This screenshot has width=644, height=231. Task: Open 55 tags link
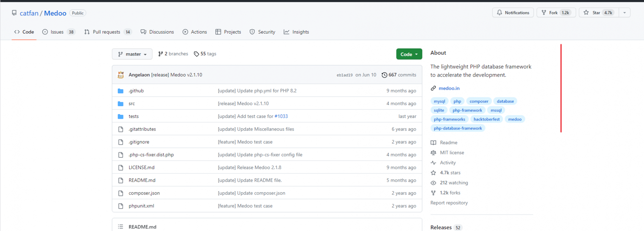(205, 54)
